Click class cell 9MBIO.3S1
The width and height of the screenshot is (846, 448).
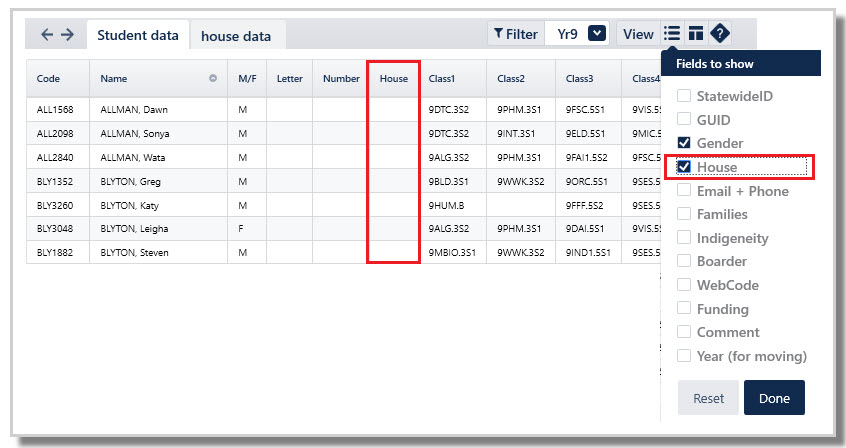point(452,252)
